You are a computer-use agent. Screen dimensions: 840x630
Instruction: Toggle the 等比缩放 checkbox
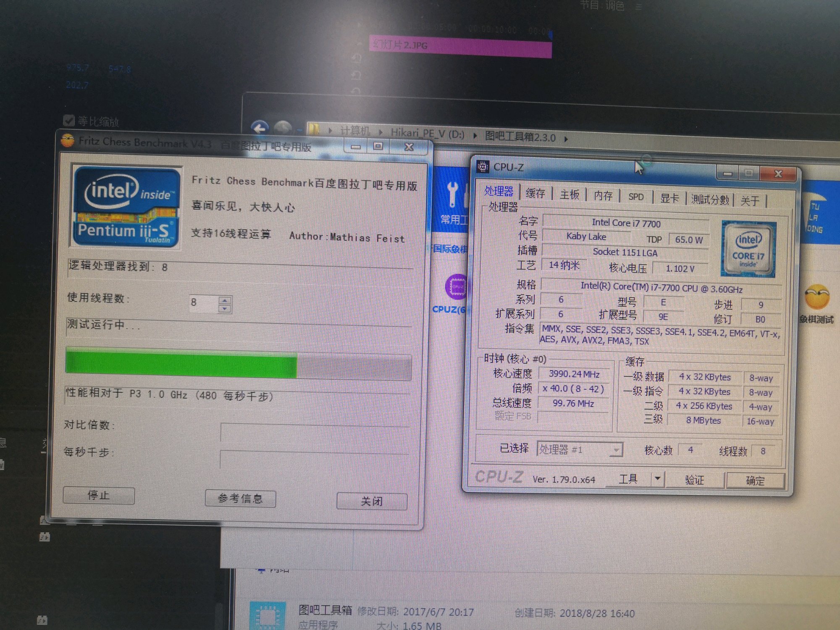pos(69,121)
